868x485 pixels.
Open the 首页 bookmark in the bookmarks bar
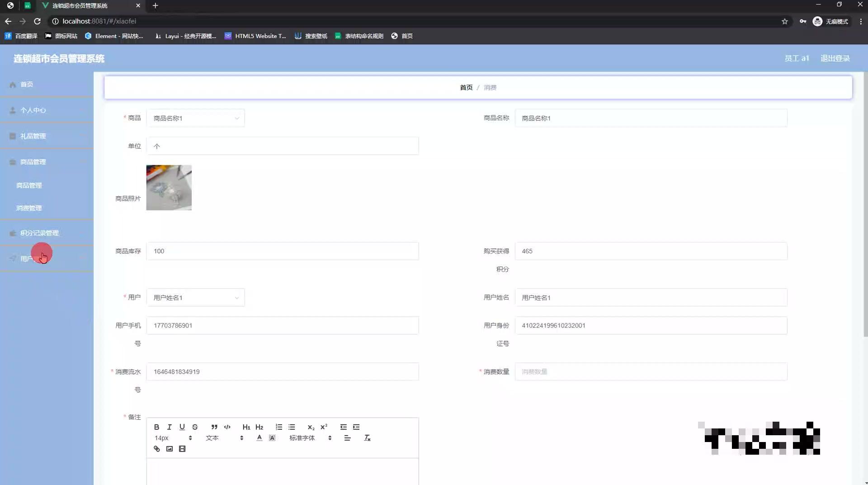tap(402, 36)
